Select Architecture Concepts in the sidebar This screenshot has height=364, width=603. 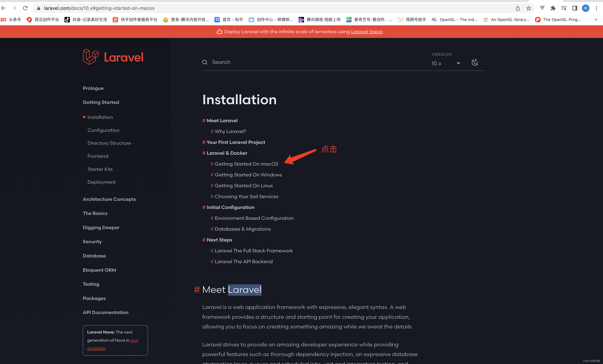coord(109,199)
